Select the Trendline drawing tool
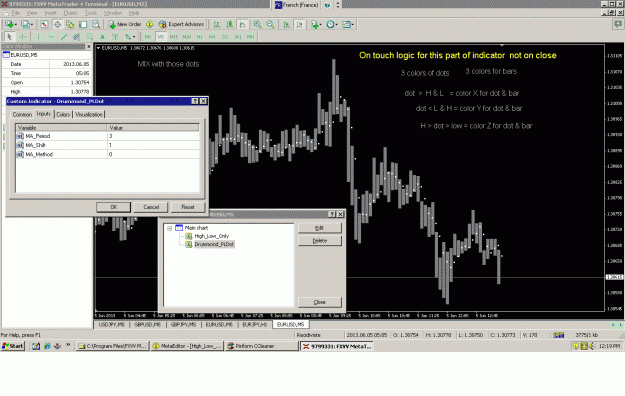 (x=64, y=37)
